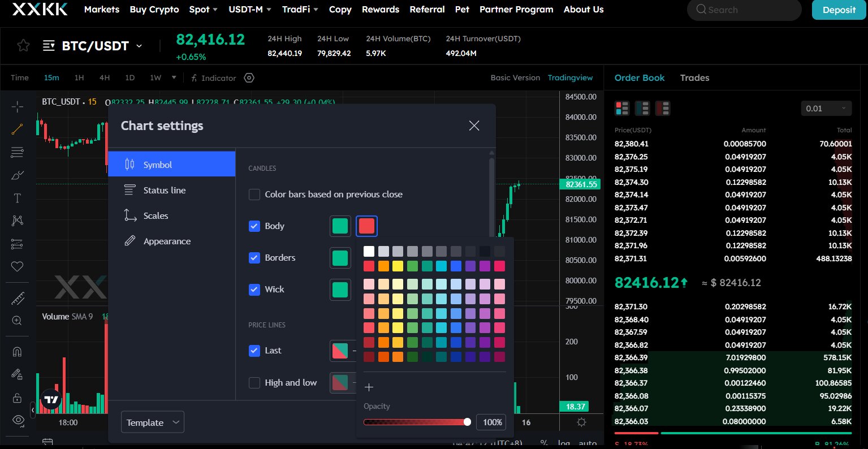This screenshot has height=449, width=868.
Task: Switch to the Trades tab
Action: pyautogui.click(x=694, y=78)
